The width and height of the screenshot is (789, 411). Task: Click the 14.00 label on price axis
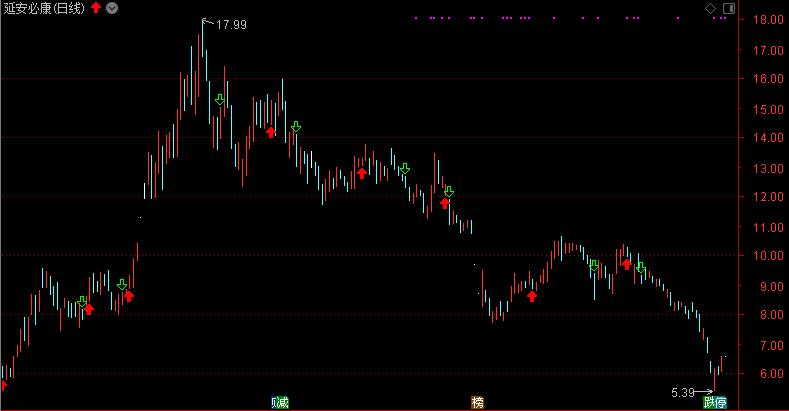(x=767, y=138)
